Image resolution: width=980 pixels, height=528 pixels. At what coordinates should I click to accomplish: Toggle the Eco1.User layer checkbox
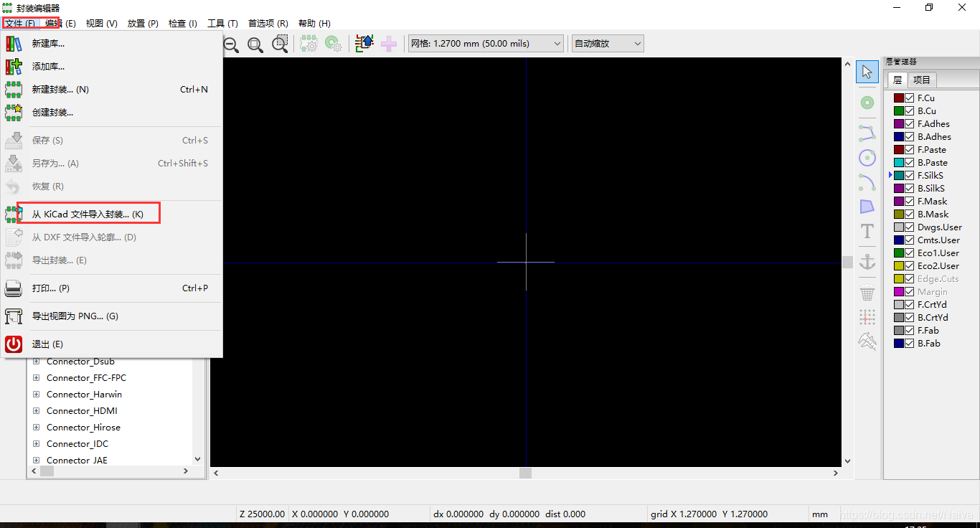910,253
